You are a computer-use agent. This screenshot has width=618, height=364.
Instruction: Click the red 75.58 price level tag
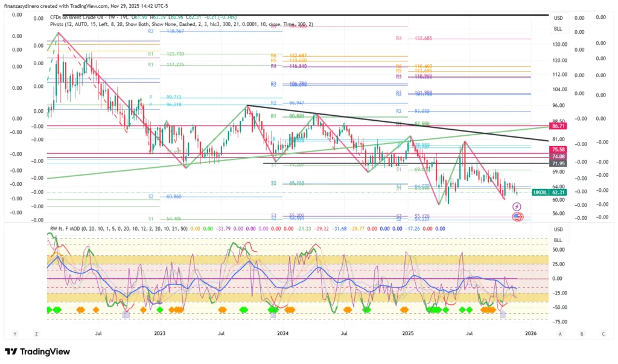point(558,149)
